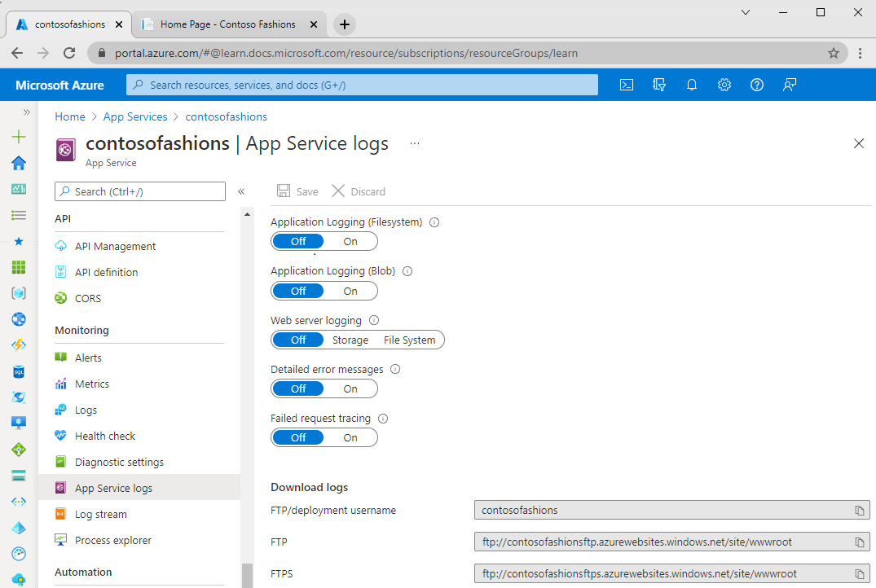Open a new browser tab
Image resolution: width=876 pixels, height=588 pixels.
tap(345, 24)
